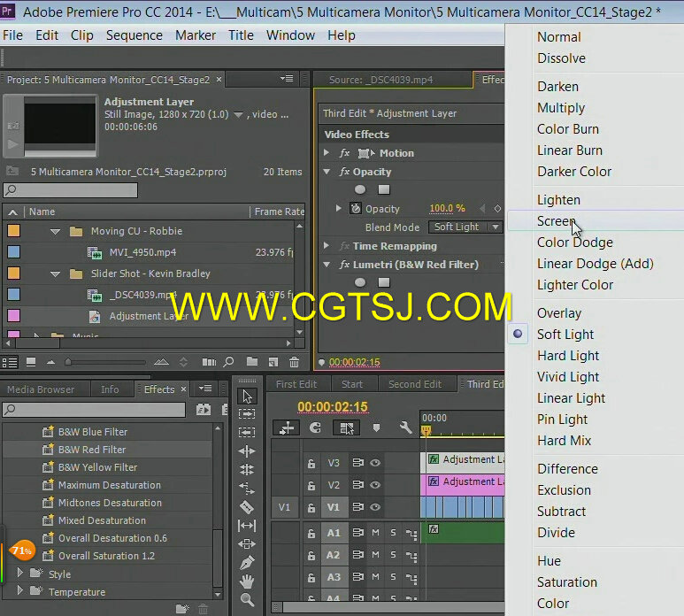The image size is (684, 616).
Task: Click the Add Marker icon in the timeline
Action: pyautogui.click(x=376, y=428)
